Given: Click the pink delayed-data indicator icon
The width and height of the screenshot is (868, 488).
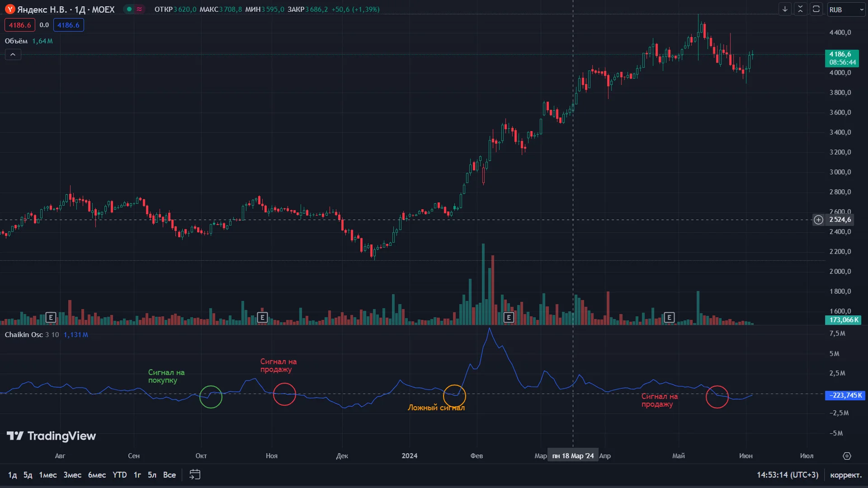Looking at the screenshot, I should point(139,9).
